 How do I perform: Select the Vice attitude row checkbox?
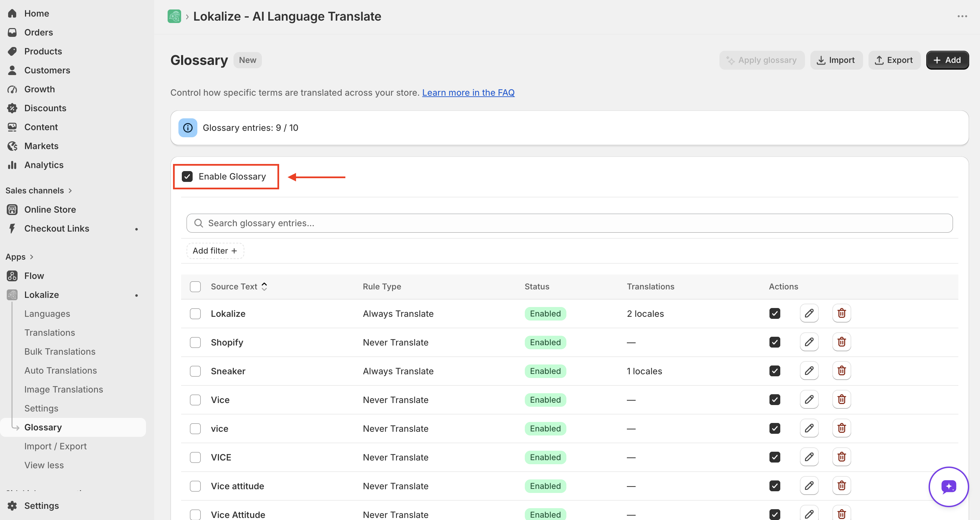tap(195, 486)
